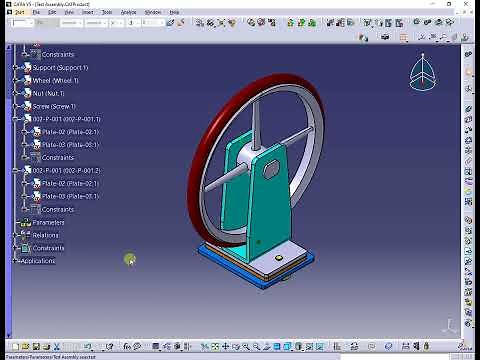
Task: Select Plate-02 under 002-P-001.1
Action: pyautogui.click(x=70, y=132)
